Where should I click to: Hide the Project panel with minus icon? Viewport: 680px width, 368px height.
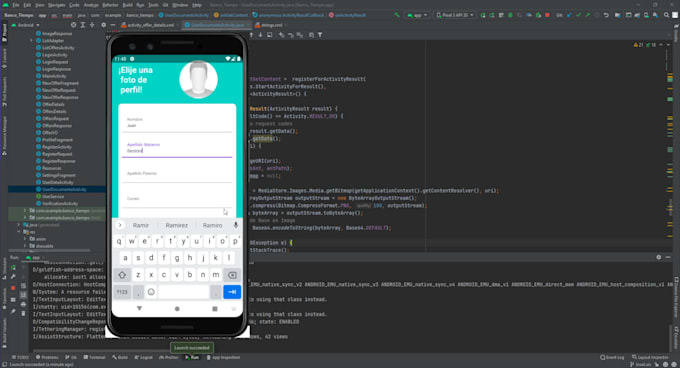coord(112,25)
